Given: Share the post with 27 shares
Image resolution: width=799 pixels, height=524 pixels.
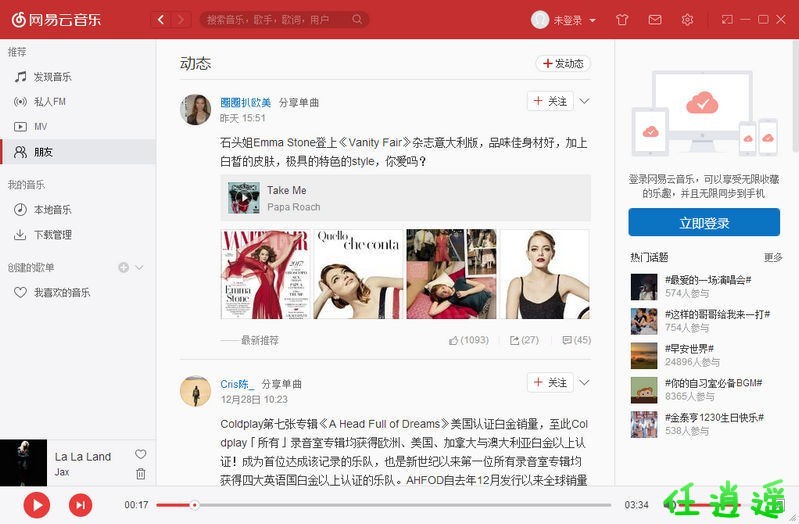Looking at the screenshot, I should click(524, 340).
